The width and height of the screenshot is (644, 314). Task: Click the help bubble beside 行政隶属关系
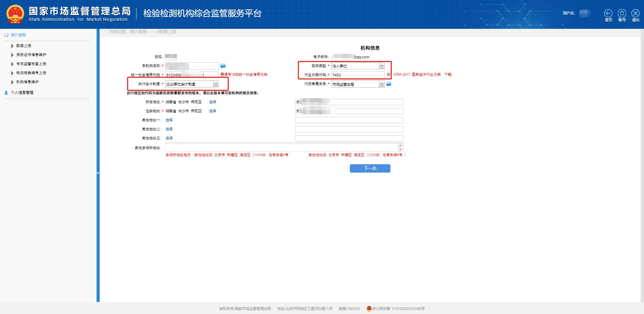point(389,84)
